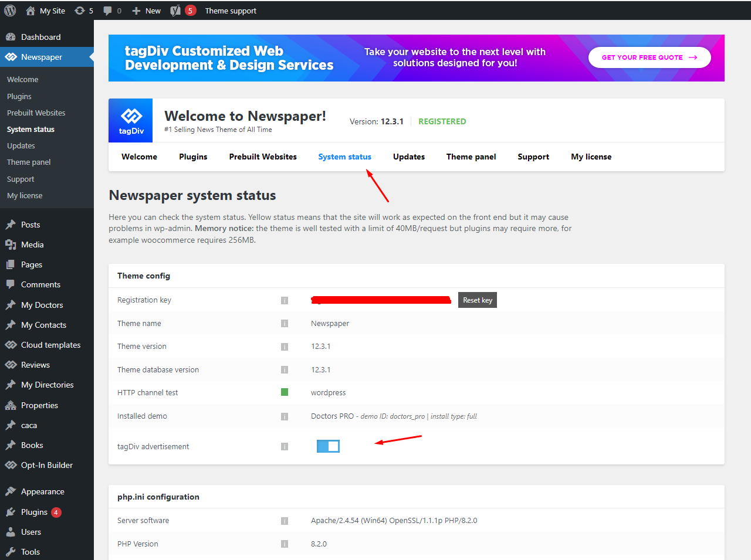The height and width of the screenshot is (560, 751).
Task: Click Get Your Free Quote button
Action: pyautogui.click(x=649, y=57)
